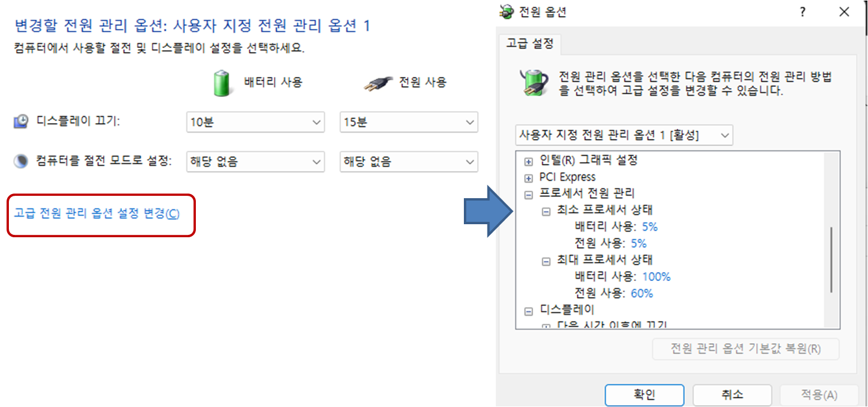Click the power plug icon
Image resolution: width=868 pixels, height=407 pixels.
coord(377,83)
